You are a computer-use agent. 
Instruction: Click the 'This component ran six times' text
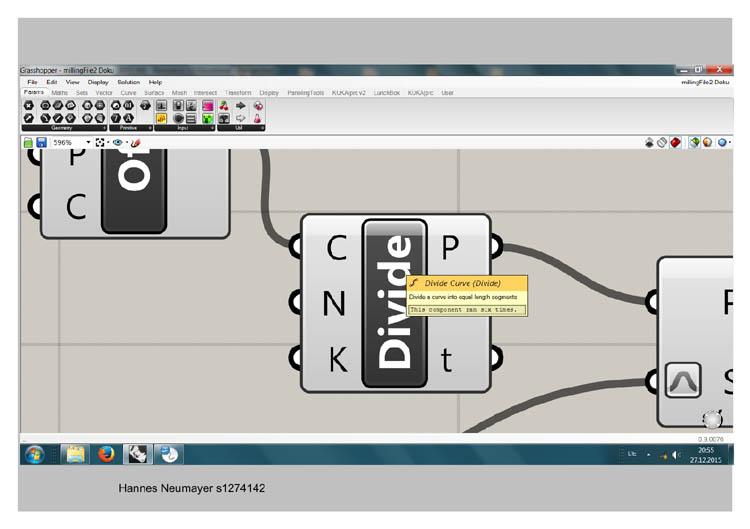pyautogui.click(x=463, y=310)
